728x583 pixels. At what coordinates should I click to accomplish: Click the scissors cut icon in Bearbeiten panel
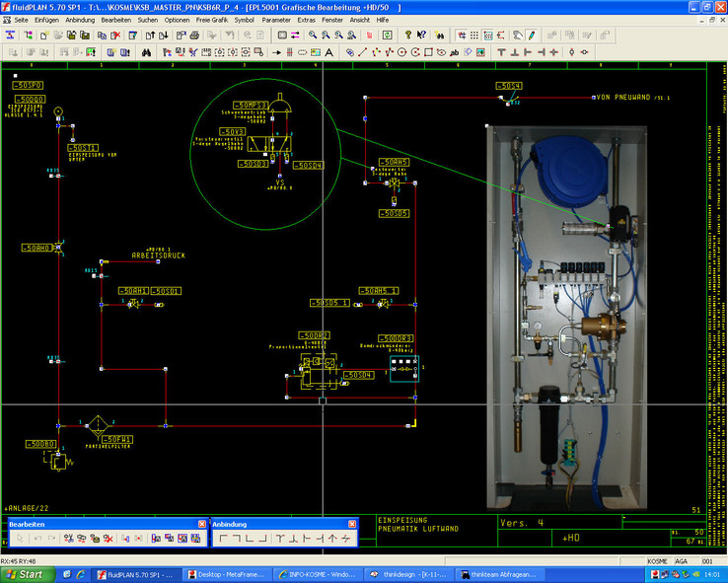pos(68,539)
